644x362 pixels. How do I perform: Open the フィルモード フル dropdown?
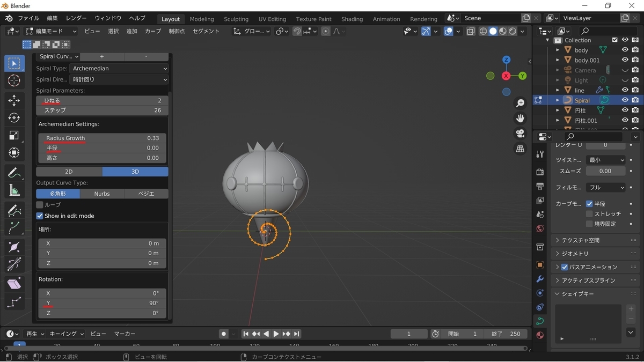tap(606, 187)
